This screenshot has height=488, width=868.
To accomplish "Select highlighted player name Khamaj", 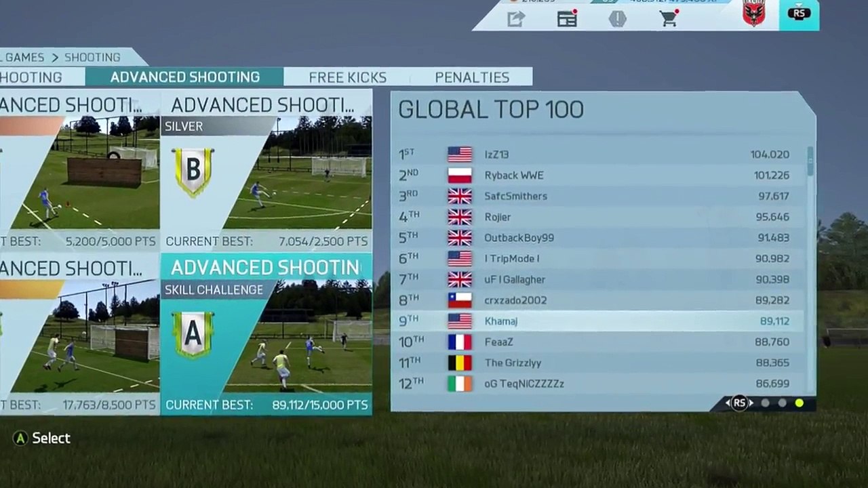I will (x=501, y=321).
